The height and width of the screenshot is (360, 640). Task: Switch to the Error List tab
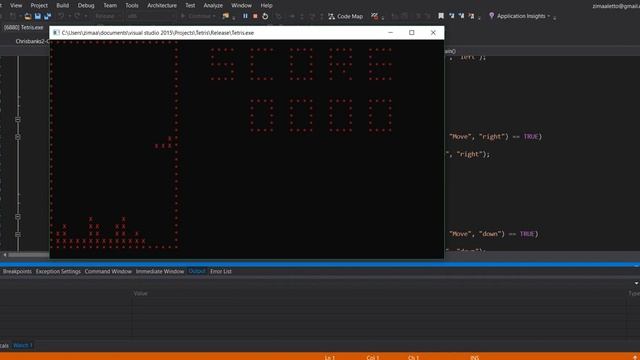coord(221,271)
